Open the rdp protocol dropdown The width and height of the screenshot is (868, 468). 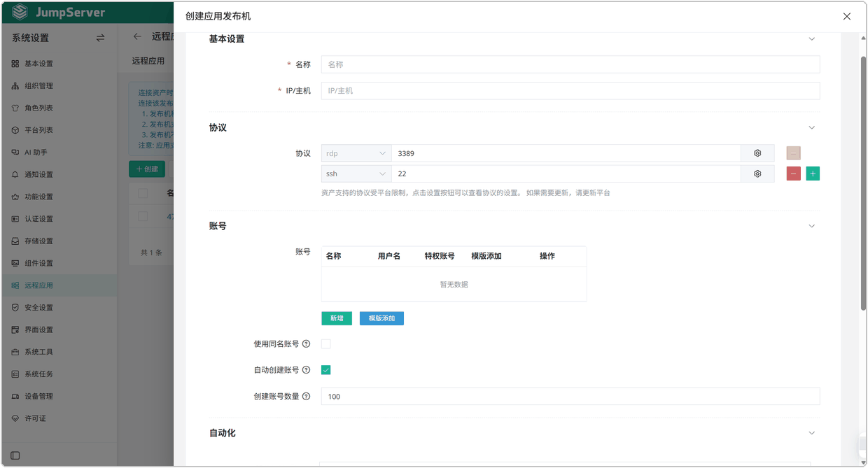[356, 153]
